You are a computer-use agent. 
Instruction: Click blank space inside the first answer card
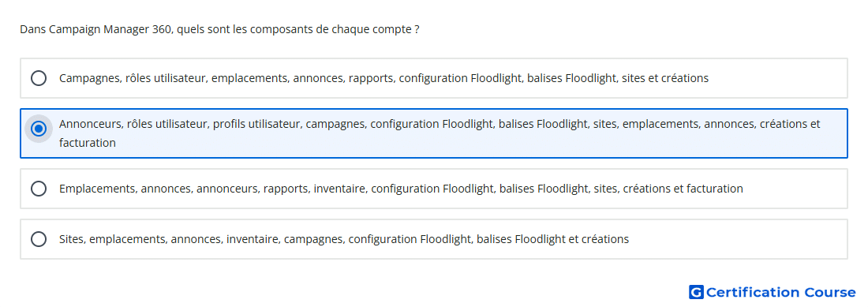778,78
